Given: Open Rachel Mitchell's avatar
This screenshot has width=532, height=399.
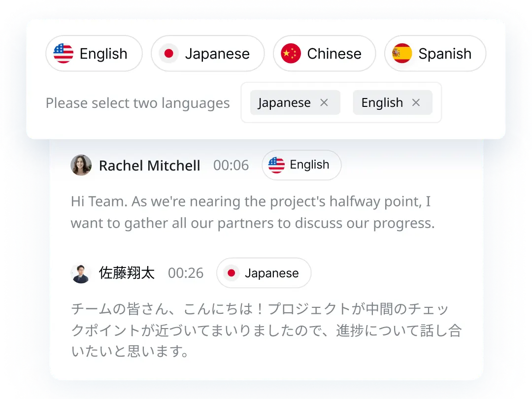Looking at the screenshot, I should click(81, 165).
